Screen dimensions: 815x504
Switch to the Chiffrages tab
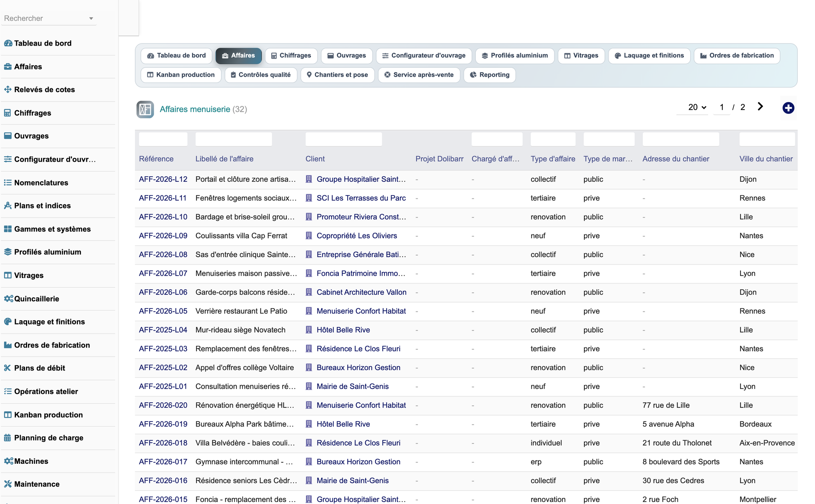pos(291,56)
